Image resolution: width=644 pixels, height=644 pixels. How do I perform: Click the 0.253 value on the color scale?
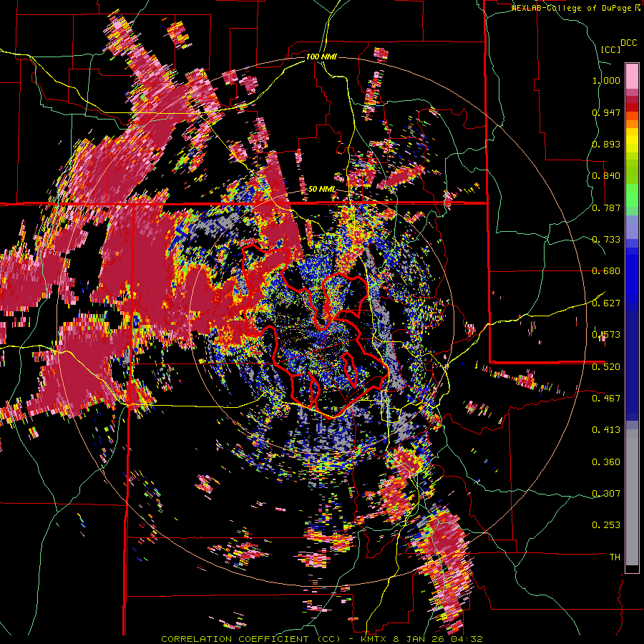[x=606, y=525]
